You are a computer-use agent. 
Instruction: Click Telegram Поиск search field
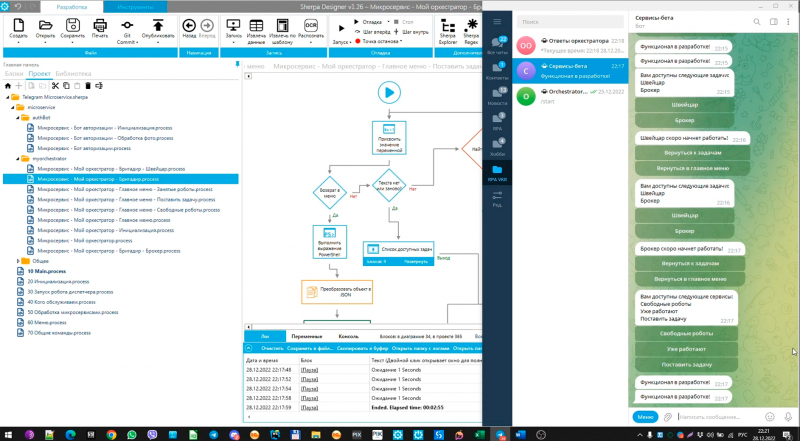tap(570, 22)
